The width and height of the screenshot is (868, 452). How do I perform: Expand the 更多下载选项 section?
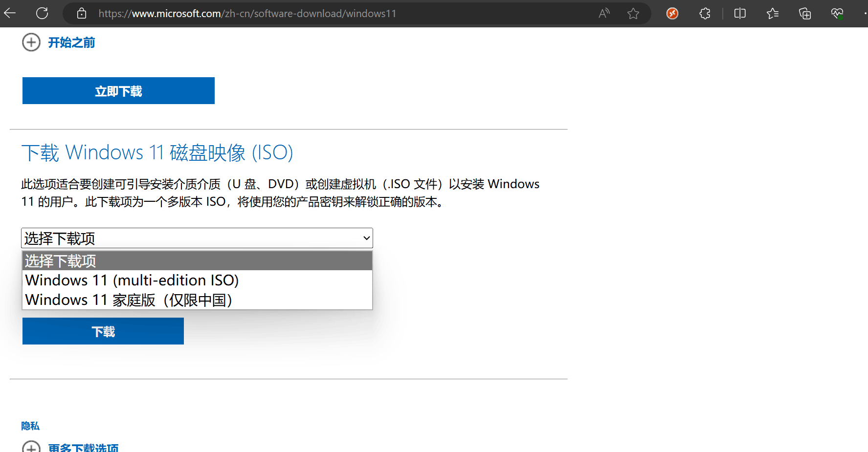[70, 447]
